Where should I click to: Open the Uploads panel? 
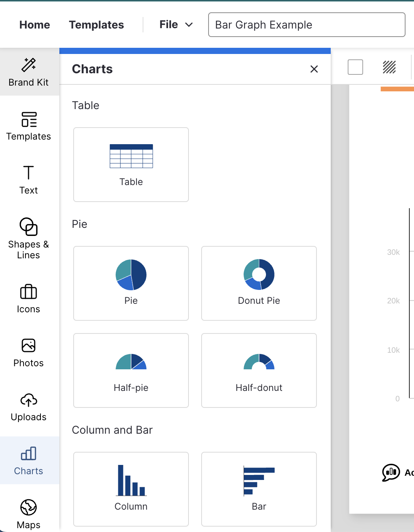pos(29,407)
